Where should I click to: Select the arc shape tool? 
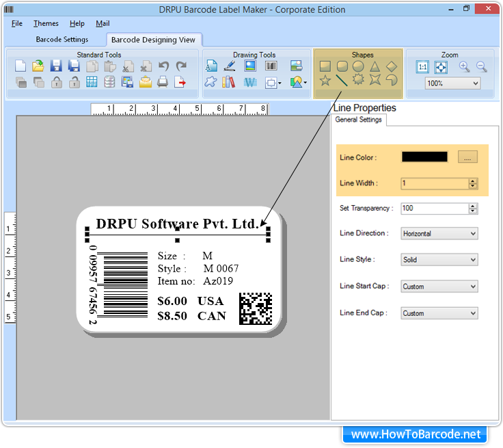[392, 79]
